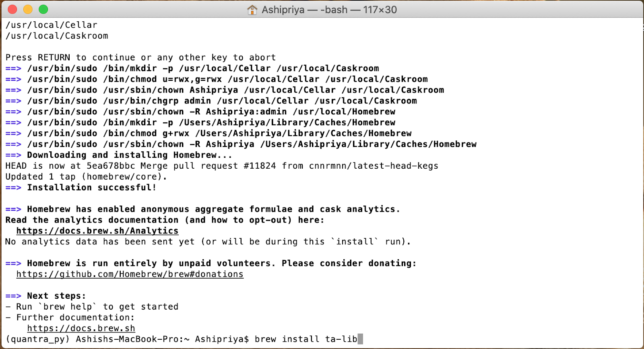Click the 'Press RETURN to continue' line
644x349 pixels.
point(141,58)
